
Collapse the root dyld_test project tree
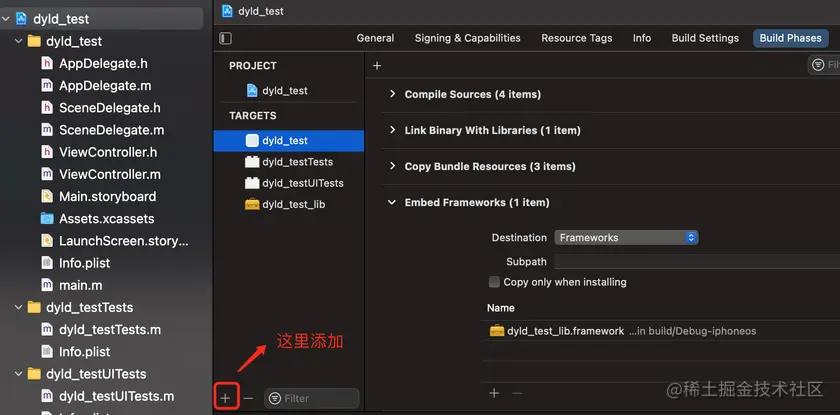5,19
